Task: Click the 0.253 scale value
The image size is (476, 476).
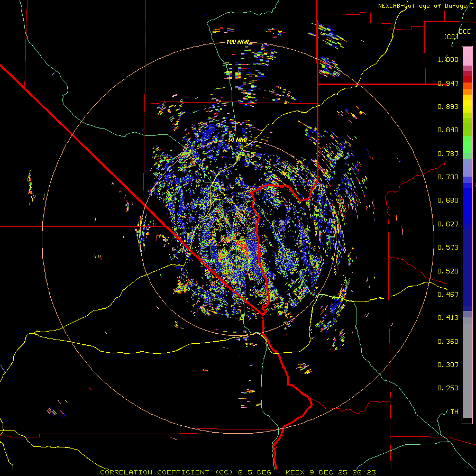Action: coord(448,388)
